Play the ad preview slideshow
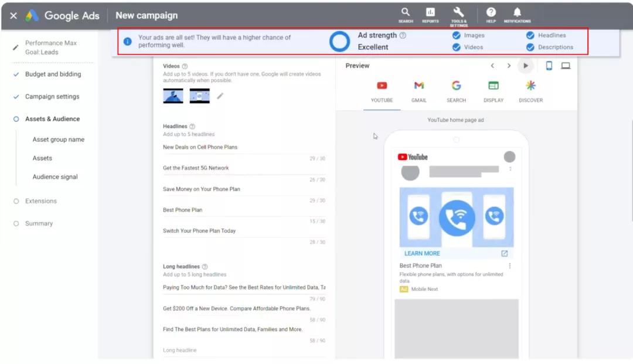The width and height of the screenshot is (633, 364). coord(525,66)
